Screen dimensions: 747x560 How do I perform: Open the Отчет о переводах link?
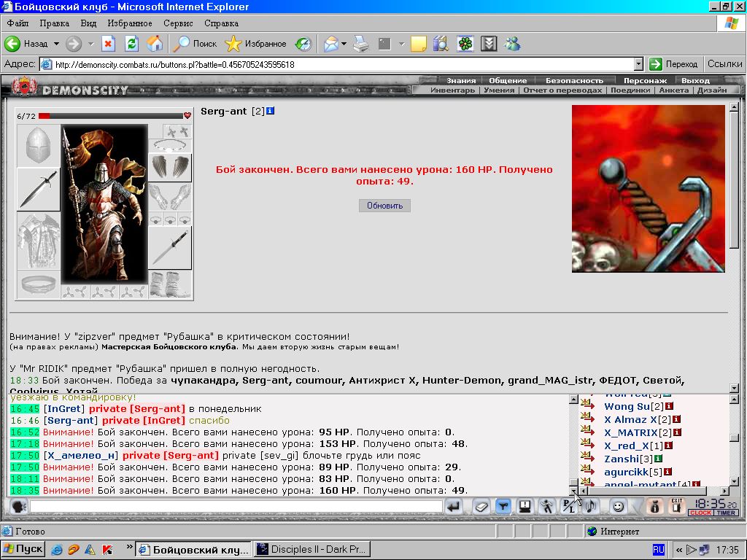pos(562,90)
